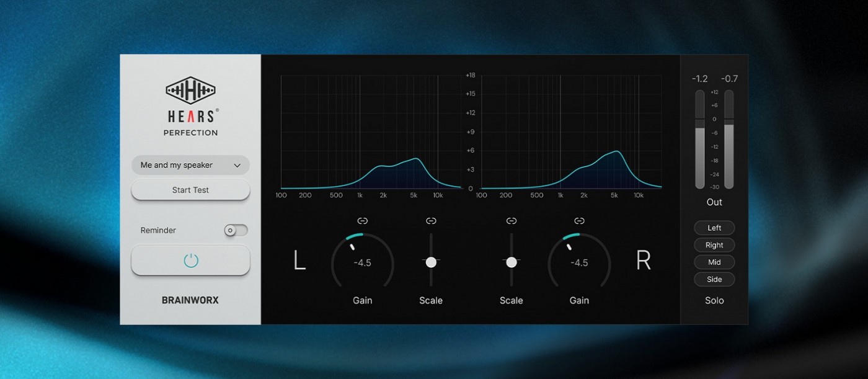Click the right channel Gain knob

tap(579, 263)
